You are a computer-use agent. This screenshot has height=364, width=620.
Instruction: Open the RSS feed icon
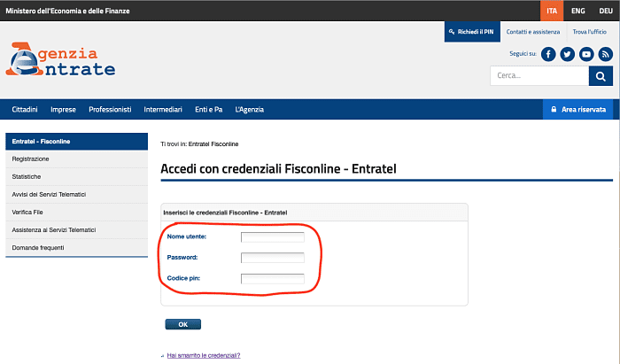[605, 54]
